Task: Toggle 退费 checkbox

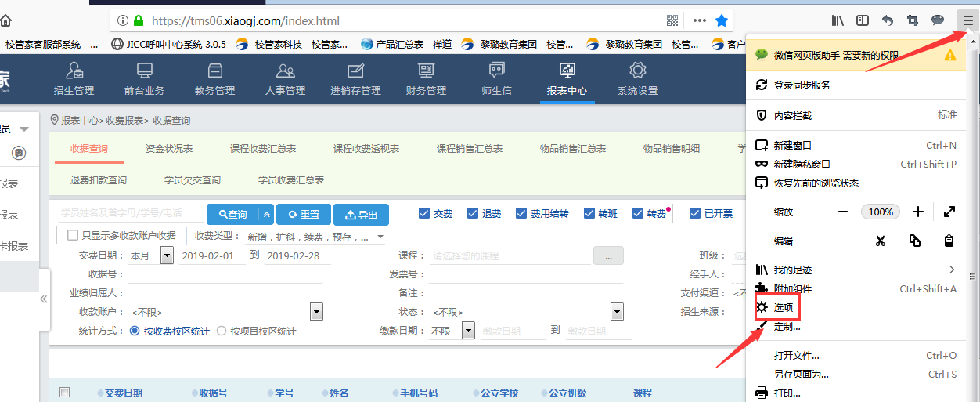Action: [473, 214]
